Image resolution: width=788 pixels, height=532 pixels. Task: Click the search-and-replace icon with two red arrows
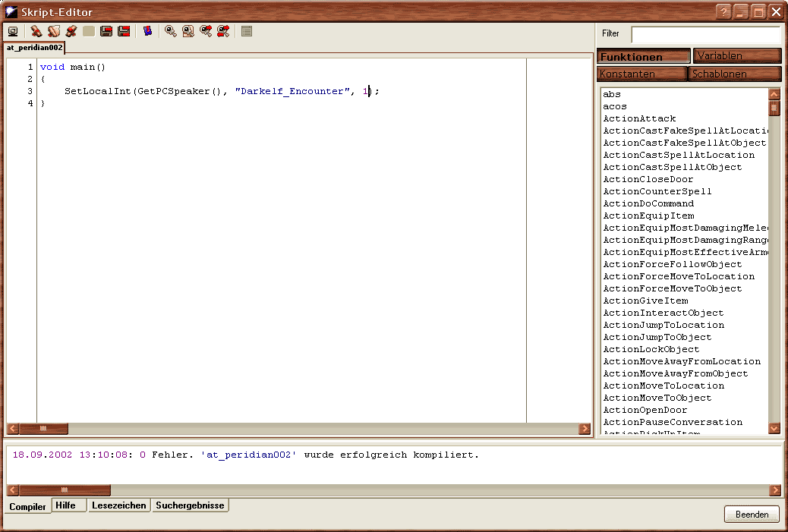[x=223, y=32]
